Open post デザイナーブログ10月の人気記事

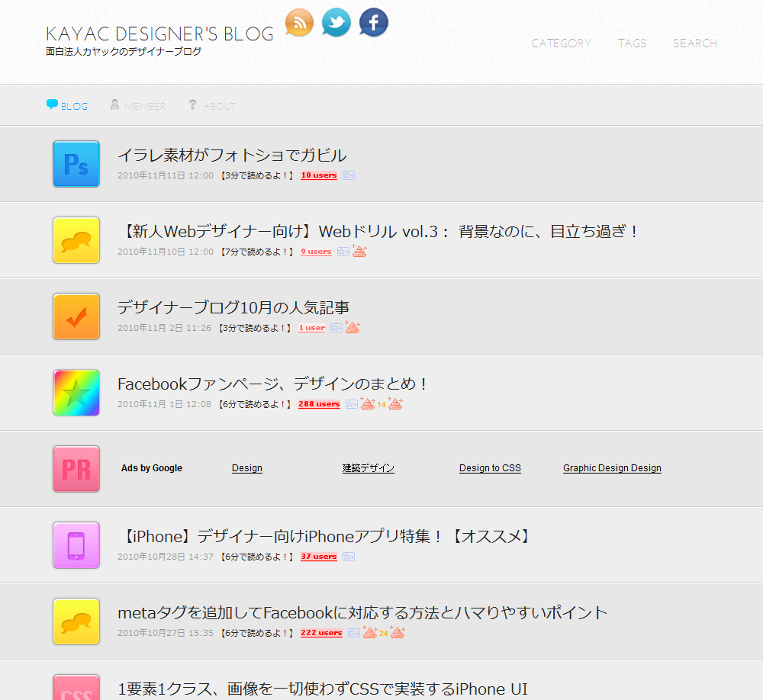(233, 307)
